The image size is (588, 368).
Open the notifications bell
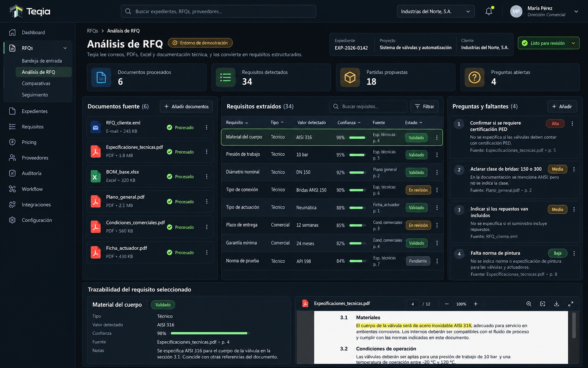tap(489, 11)
